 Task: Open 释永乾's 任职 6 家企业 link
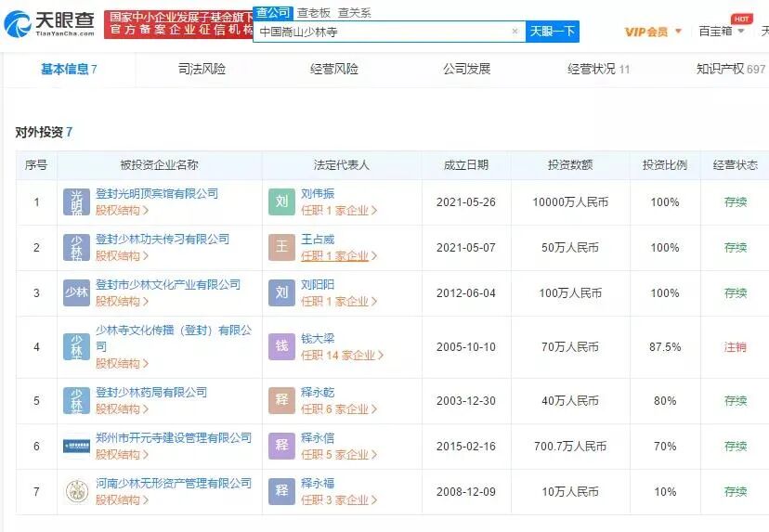(x=339, y=409)
